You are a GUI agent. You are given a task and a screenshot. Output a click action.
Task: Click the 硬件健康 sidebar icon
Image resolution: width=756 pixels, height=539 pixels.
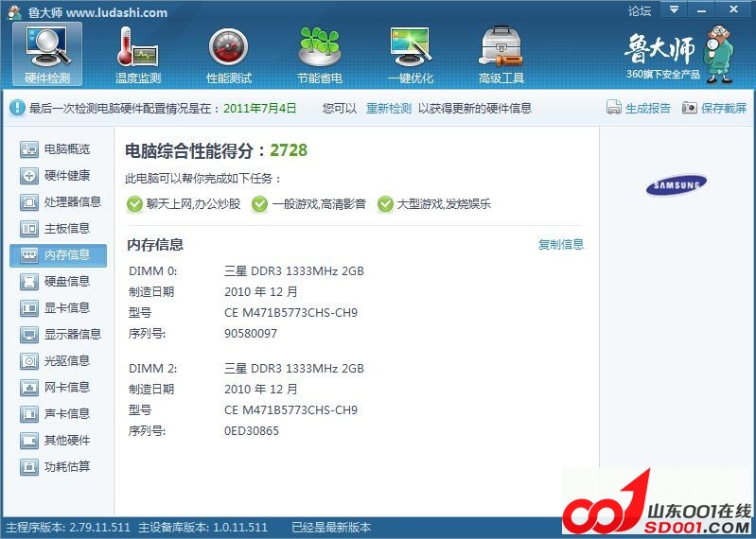click(29, 176)
